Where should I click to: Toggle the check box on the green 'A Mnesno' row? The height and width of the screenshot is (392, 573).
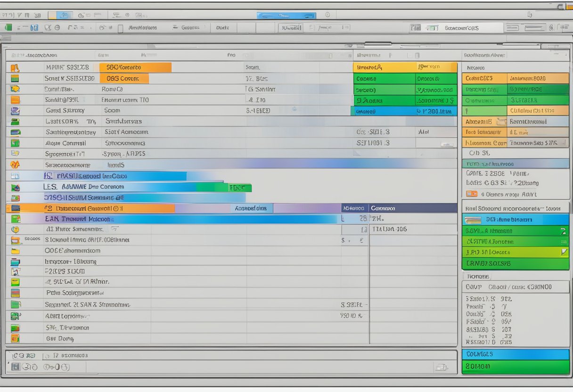563,231
